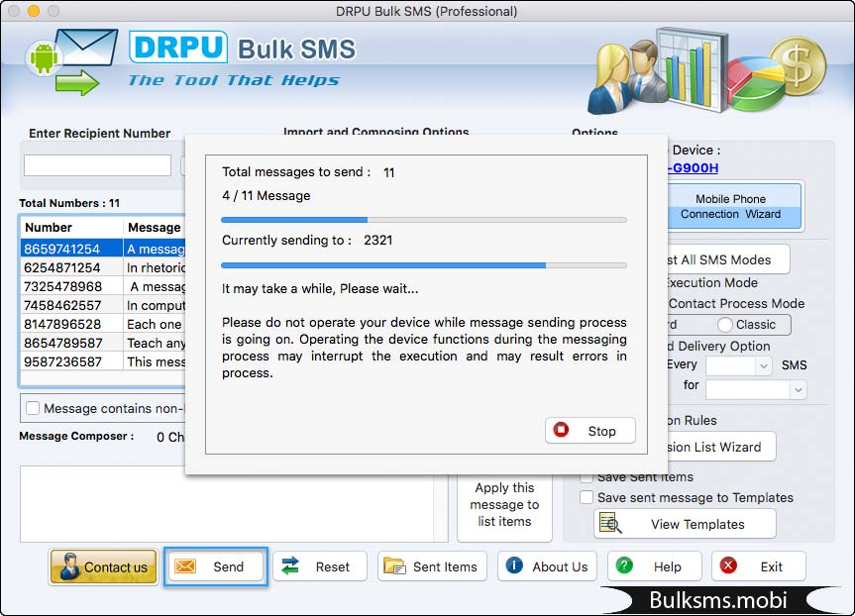The image size is (855, 616).
Task: Click the Exit button label
Action: (x=772, y=566)
